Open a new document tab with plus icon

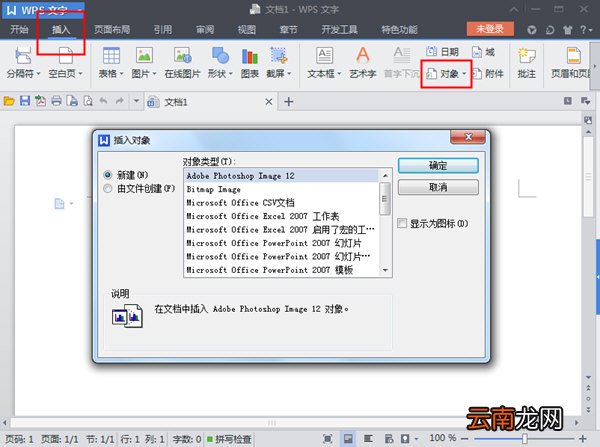click(x=289, y=102)
